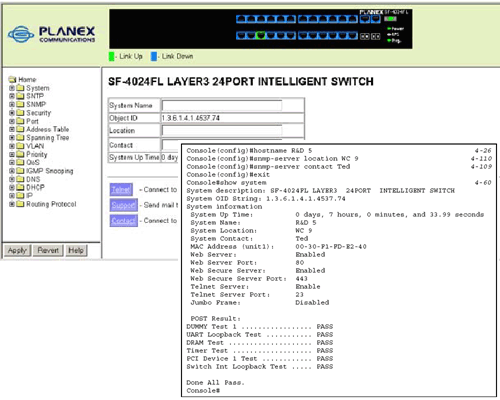500x400 pixels.
Task: Click the blue Link Down legend swatch
Action: (x=154, y=56)
